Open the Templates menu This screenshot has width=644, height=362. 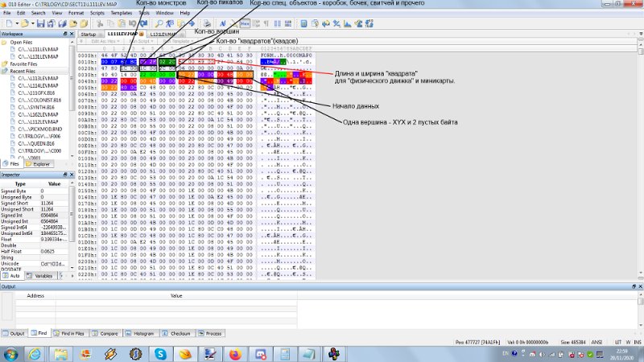tap(122, 13)
